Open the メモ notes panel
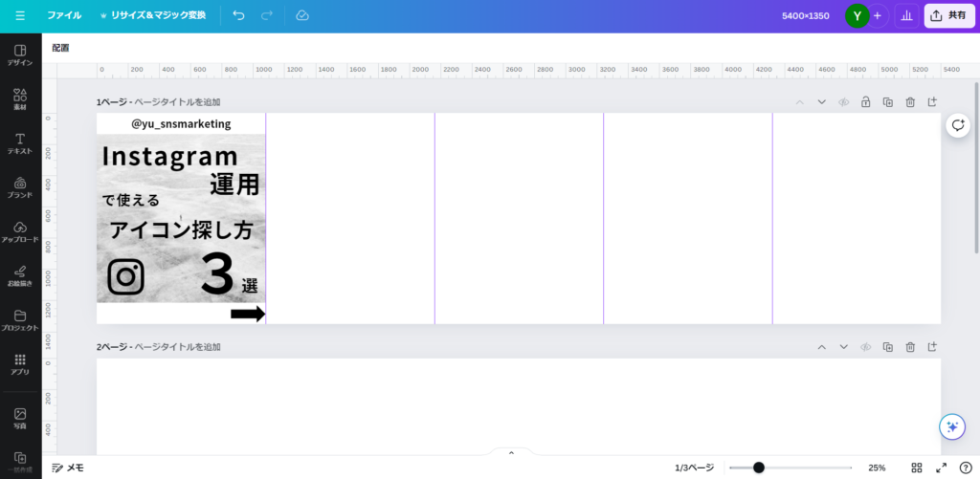The height and width of the screenshot is (479, 980). click(x=68, y=468)
